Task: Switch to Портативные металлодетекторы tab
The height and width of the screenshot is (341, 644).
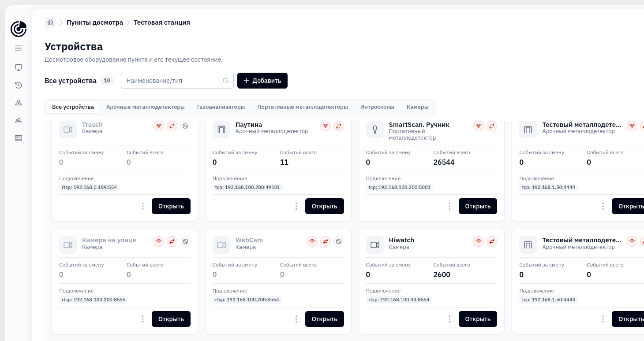Action: (x=303, y=107)
